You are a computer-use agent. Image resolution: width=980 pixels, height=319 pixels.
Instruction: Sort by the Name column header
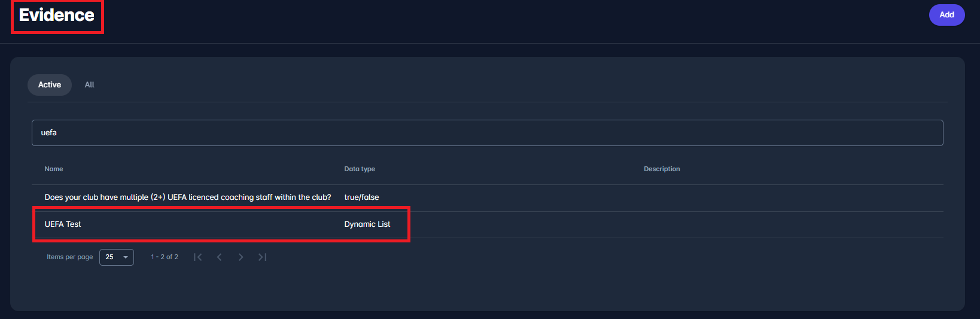pos(54,169)
